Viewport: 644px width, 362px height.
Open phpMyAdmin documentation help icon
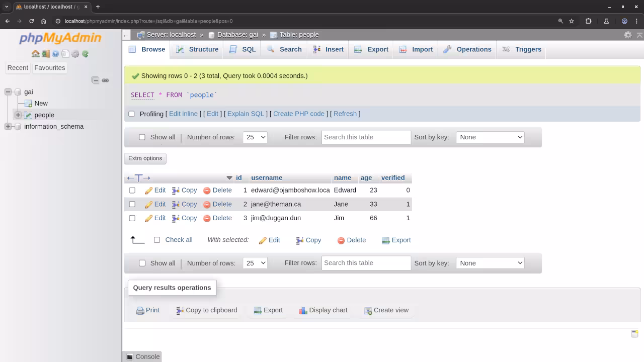pyautogui.click(x=55, y=54)
